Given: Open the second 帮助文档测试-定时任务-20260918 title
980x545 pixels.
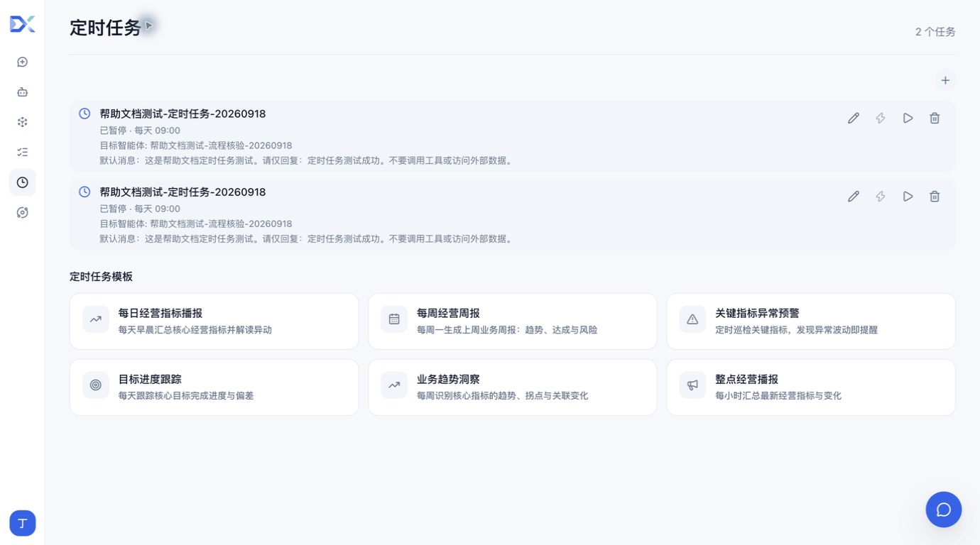Looking at the screenshot, I should (183, 192).
